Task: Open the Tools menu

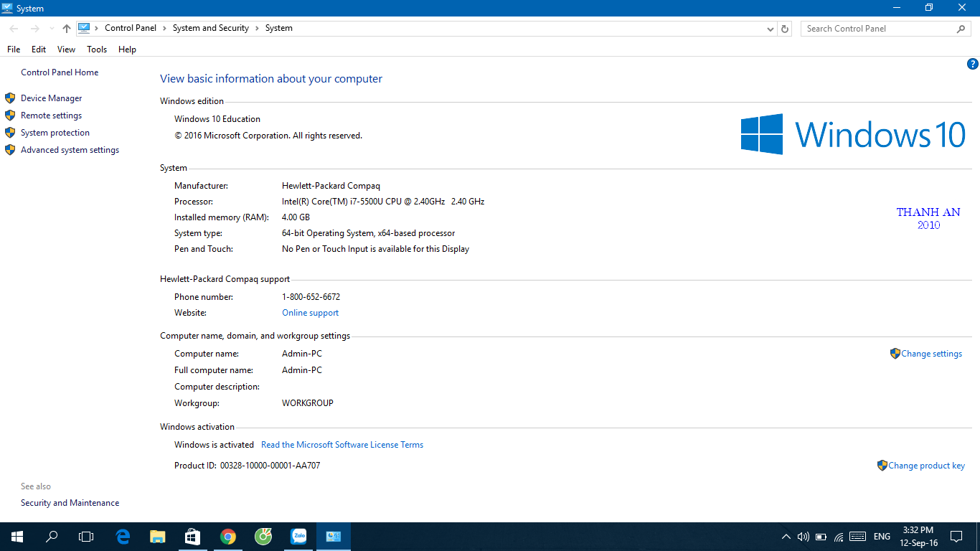Action: [x=97, y=50]
